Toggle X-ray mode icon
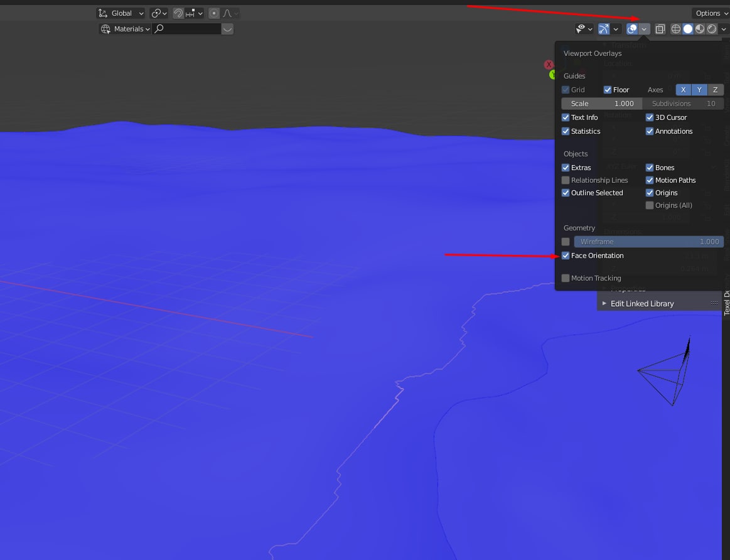 point(660,29)
